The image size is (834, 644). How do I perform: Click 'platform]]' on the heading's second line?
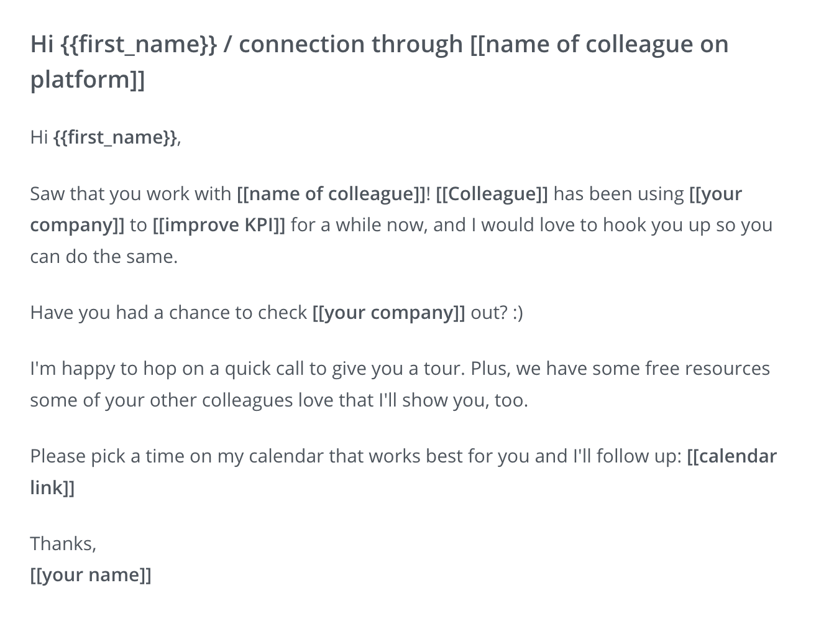pyautogui.click(x=88, y=80)
